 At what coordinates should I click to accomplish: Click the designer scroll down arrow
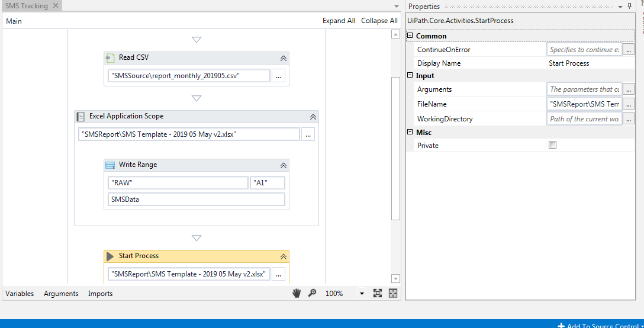(x=395, y=278)
